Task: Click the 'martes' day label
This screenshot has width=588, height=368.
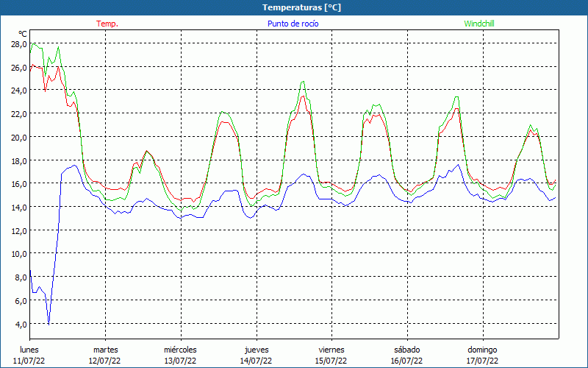Action: click(x=106, y=350)
